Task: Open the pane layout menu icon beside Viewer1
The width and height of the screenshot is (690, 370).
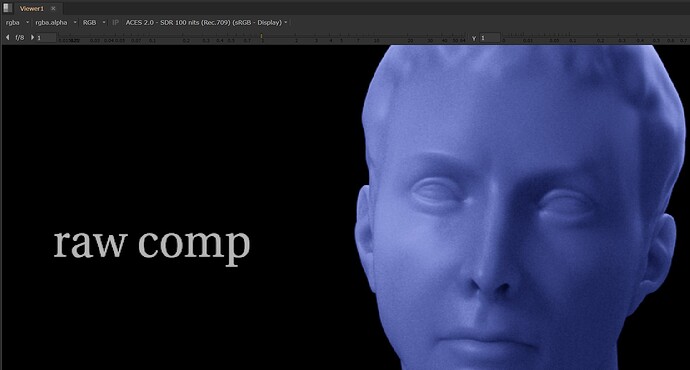Action: pos(7,8)
